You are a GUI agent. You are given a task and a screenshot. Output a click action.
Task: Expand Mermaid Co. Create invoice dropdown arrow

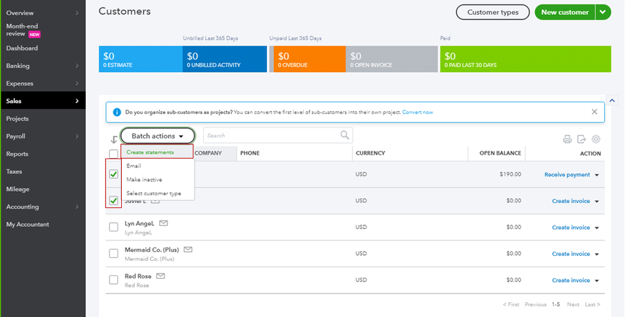click(x=597, y=254)
